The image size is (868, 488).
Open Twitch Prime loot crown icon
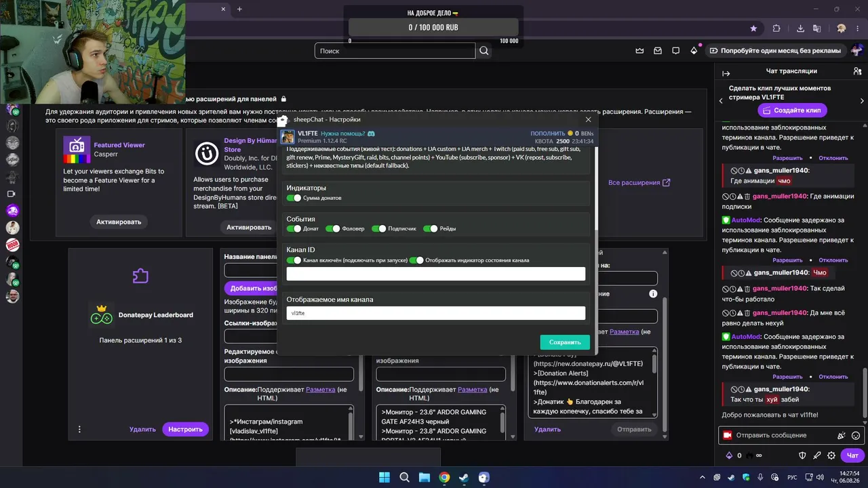point(639,51)
